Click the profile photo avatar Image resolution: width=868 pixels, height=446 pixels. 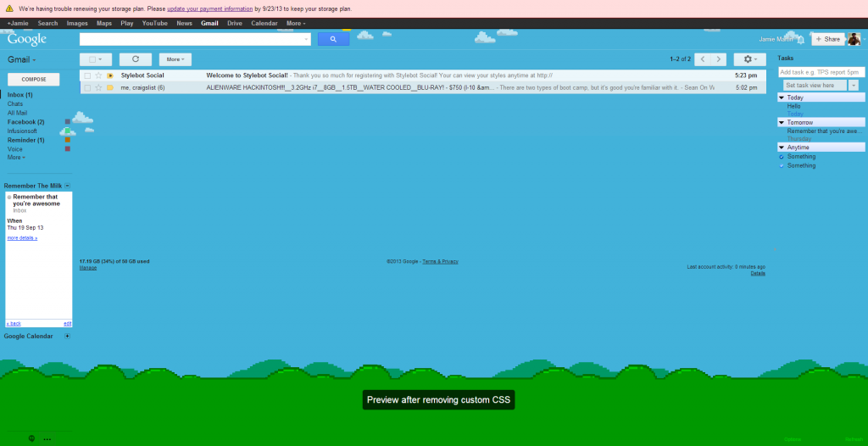pyautogui.click(x=854, y=39)
